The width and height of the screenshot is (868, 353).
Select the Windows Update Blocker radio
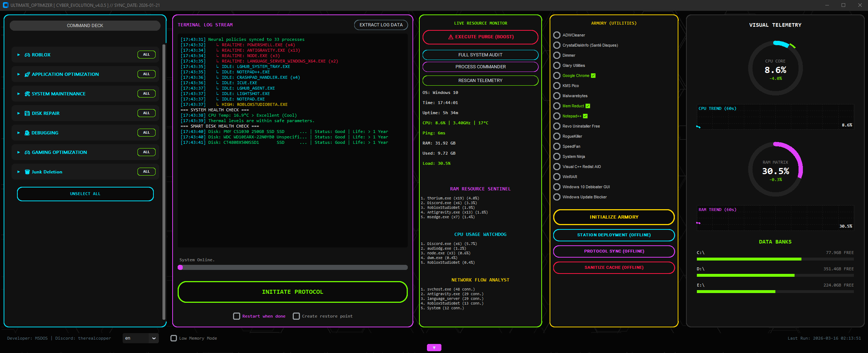(x=557, y=197)
